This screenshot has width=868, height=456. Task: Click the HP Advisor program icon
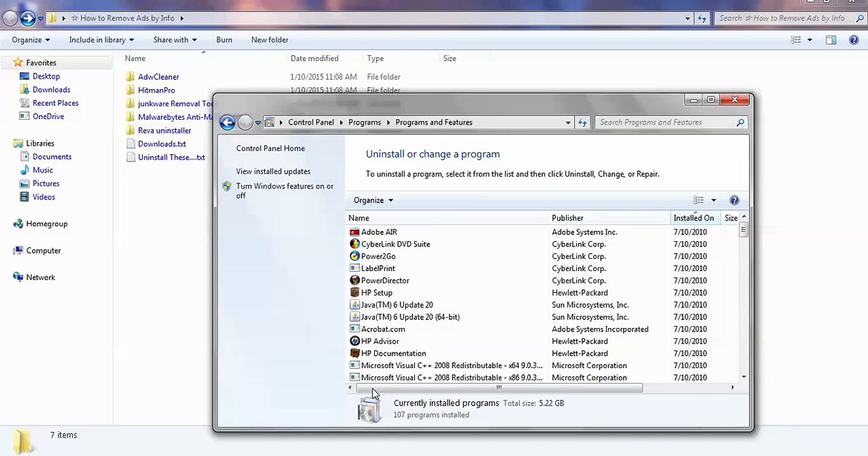point(355,341)
